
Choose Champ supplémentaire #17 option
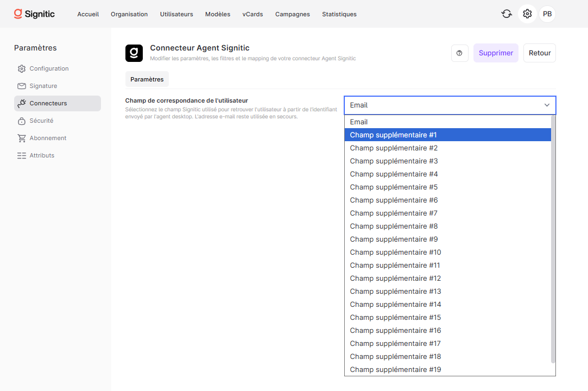pyautogui.click(x=448, y=343)
